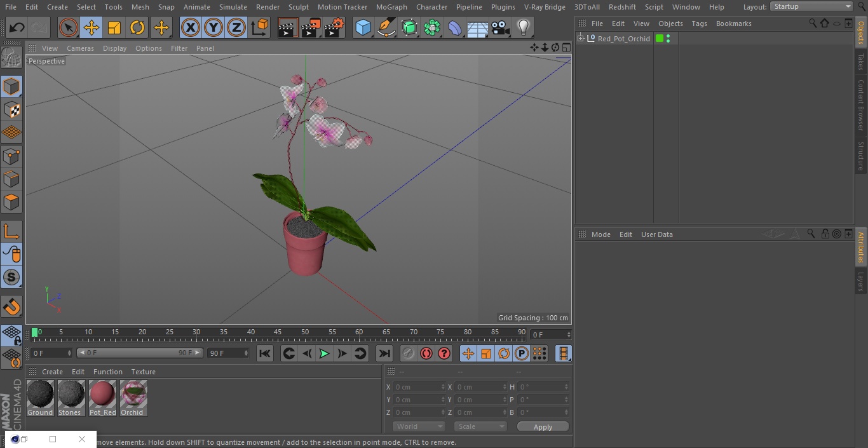The height and width of the screenshot is (448, 868).
Task: Switch to Structure side tab
Action: [861, 156]
